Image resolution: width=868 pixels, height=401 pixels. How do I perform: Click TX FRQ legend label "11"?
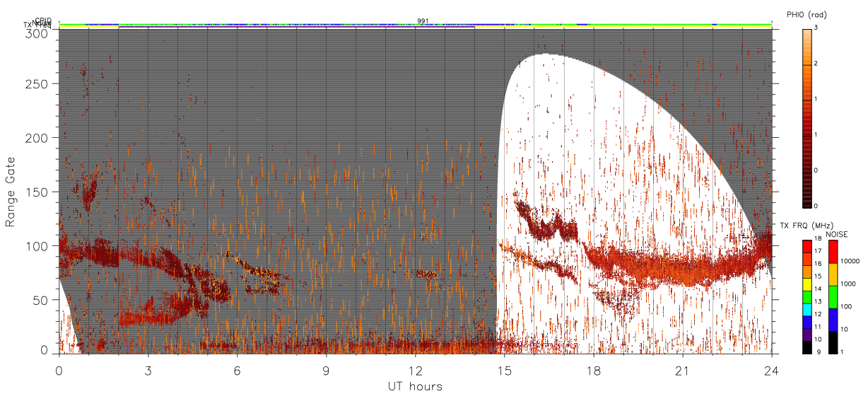tap(817, 327)
